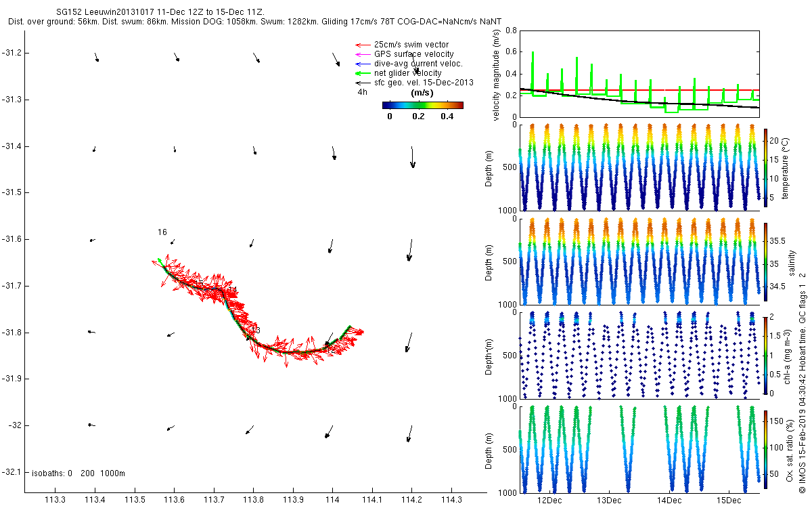This screenshot has width=812, height=508.
Task: Click the green arrowhead at the glider track's northwest end
Action: coord(160,260)
